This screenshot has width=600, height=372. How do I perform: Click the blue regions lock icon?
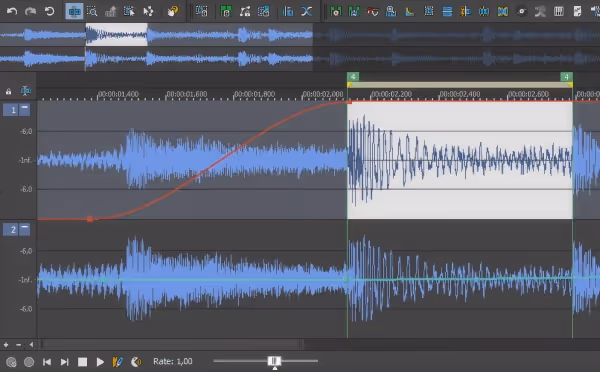coord(264,11)
